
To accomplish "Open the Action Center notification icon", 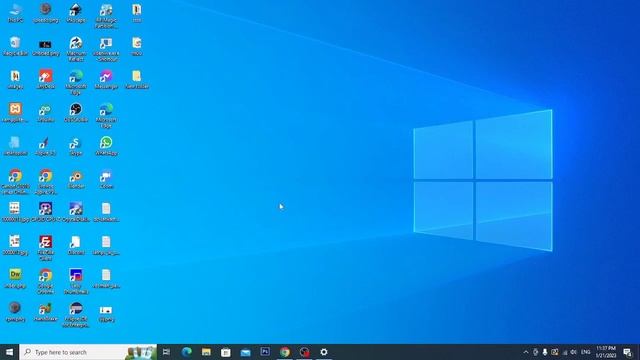I will pyautogui.click(x=627, y=352).
